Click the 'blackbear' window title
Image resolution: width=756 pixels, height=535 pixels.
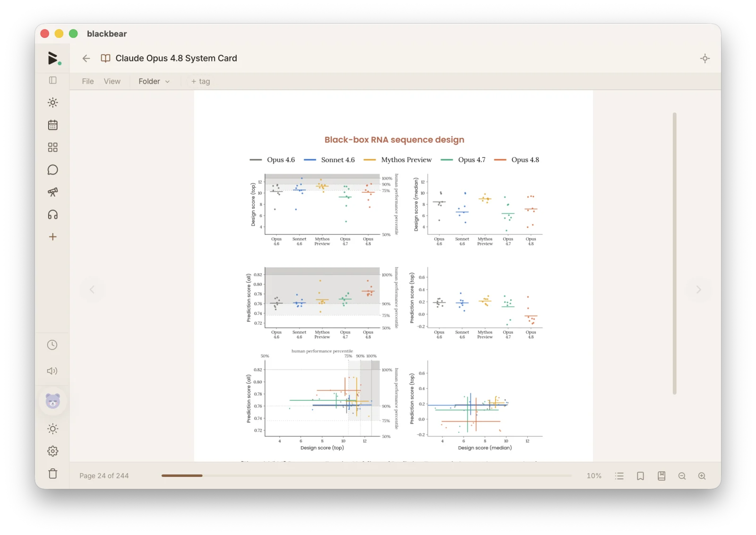tap(107, 34)
